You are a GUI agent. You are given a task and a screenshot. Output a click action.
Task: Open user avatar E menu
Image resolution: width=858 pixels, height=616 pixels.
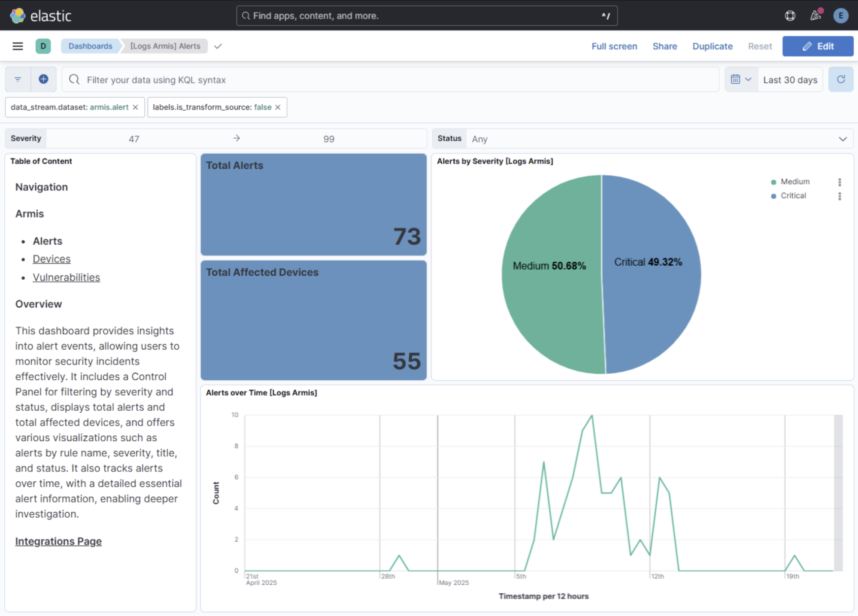pyautogui.click(x=840, y=15)
